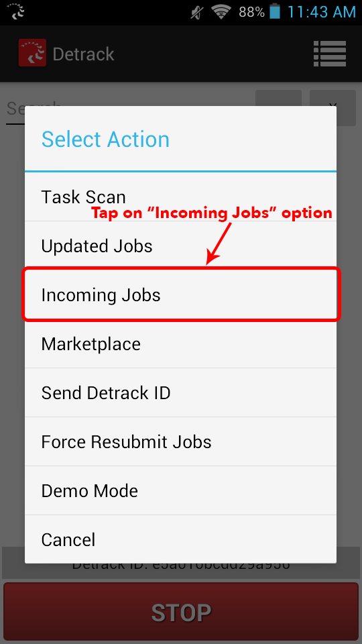Image resolution: width=362 pixels, height=644 pixels.
Task: Tap the Wi-Fi status icon
Action: coord(223,11)
